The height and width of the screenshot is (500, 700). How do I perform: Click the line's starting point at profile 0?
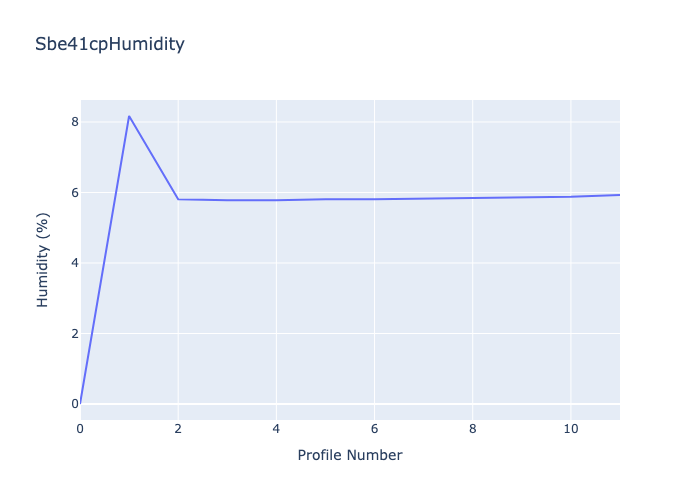[x=81, y=403]
